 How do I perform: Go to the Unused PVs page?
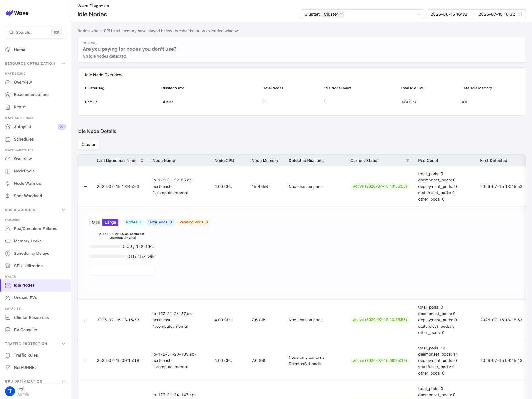click(25, 298)
